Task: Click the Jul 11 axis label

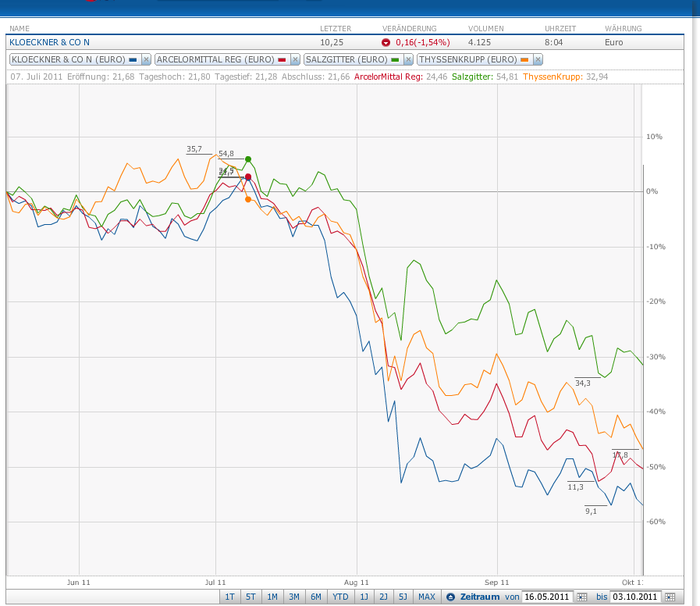Action: tap(215, 583)
